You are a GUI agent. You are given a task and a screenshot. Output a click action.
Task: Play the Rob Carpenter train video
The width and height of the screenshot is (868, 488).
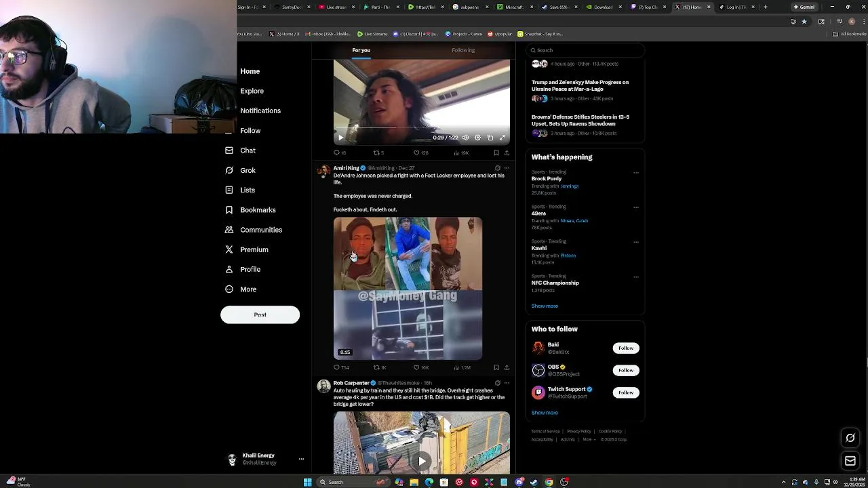coord(422,461)
